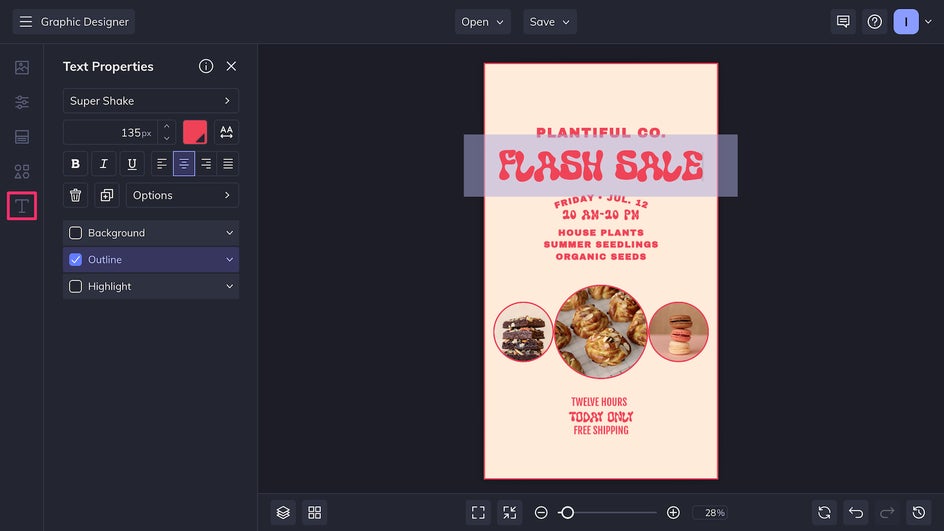Screen dimensions: 944x531
Task: Open the Image Manager sidebar icon
Action: [x=22, y=68]
